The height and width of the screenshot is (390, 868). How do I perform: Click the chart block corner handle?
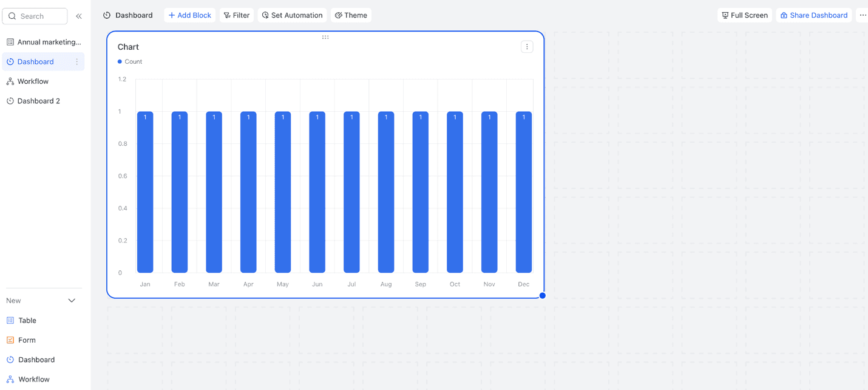(x=543, y=296)
